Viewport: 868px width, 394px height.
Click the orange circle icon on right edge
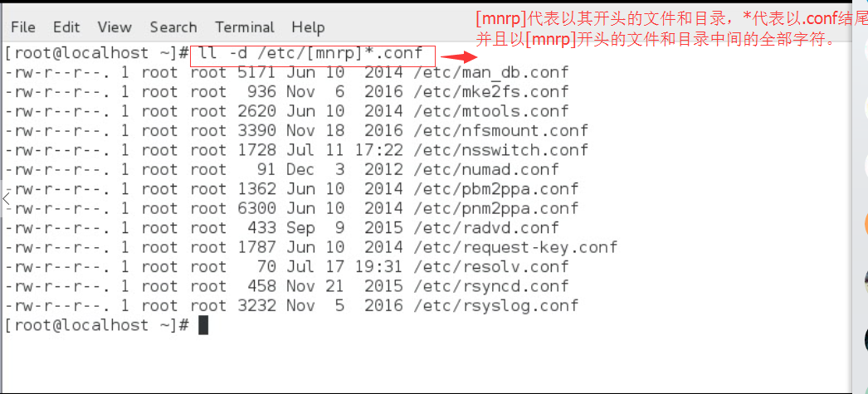click(864, 224)
